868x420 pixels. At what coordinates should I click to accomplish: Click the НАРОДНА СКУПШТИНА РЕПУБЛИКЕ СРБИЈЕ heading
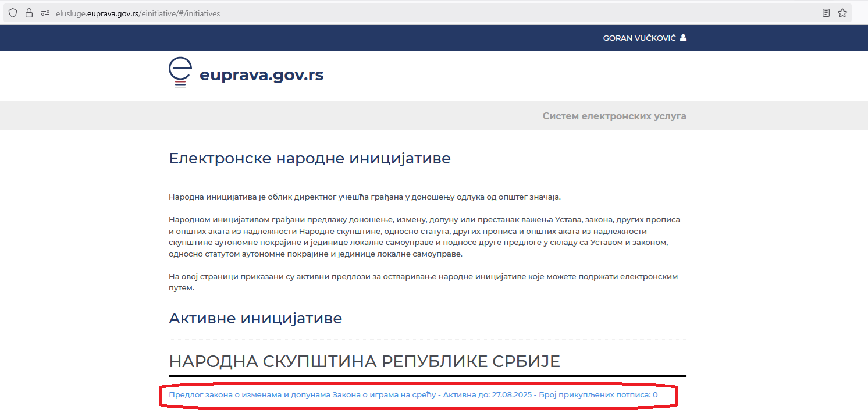(364, 362)
